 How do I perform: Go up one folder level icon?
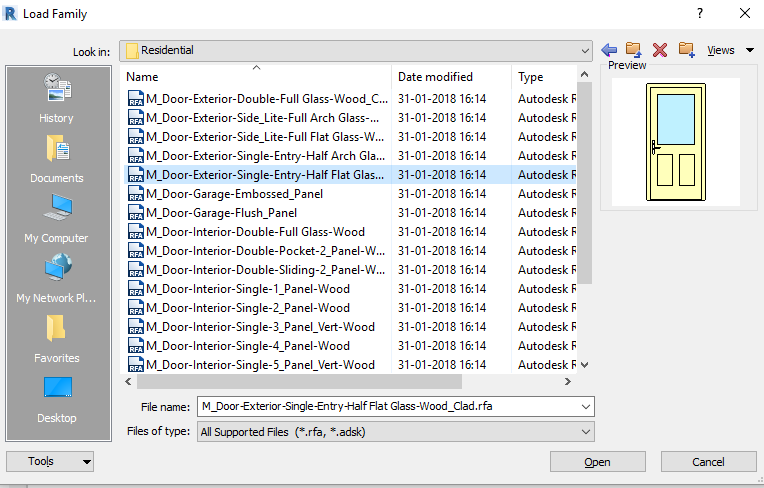(633, 50)
